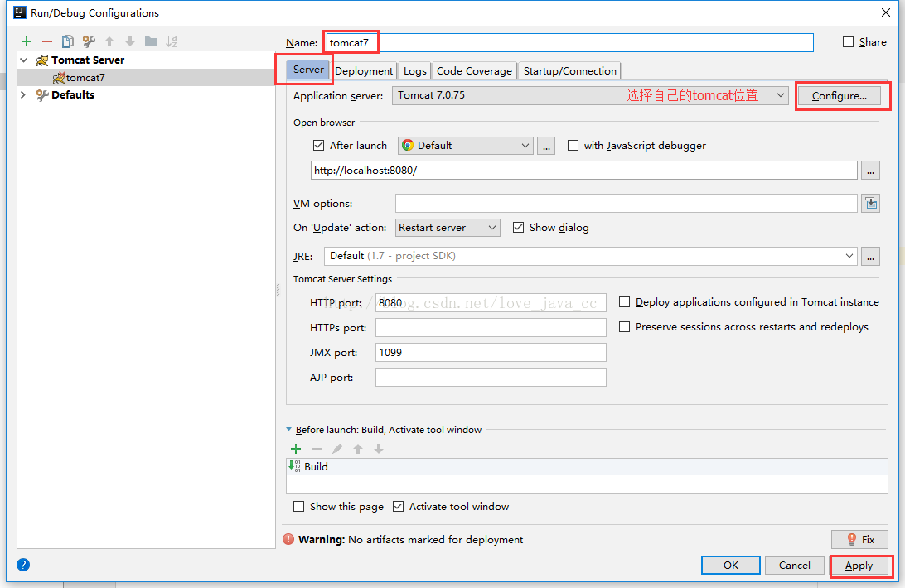Confirm with OK button
This screenshot has height=588, width=905.
coord(731,565)
